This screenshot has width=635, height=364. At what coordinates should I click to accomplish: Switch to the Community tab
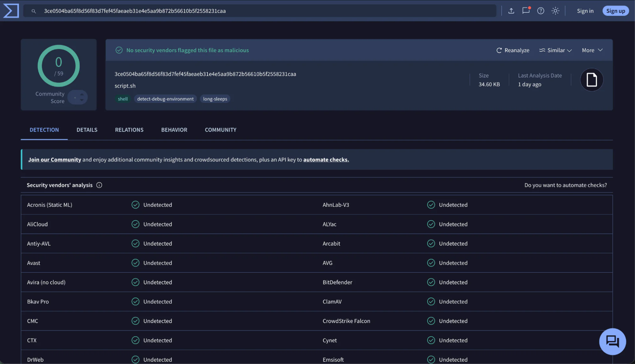pyautogui.click(x=220, y=130)
